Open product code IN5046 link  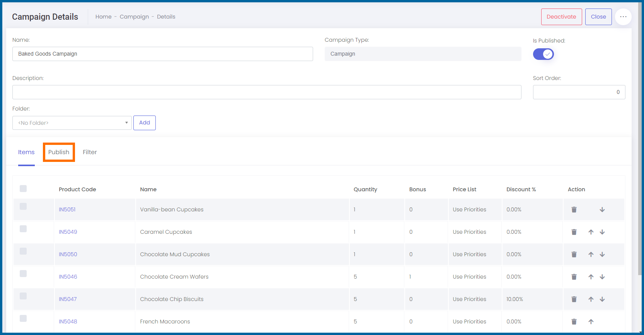pos(68,277)
